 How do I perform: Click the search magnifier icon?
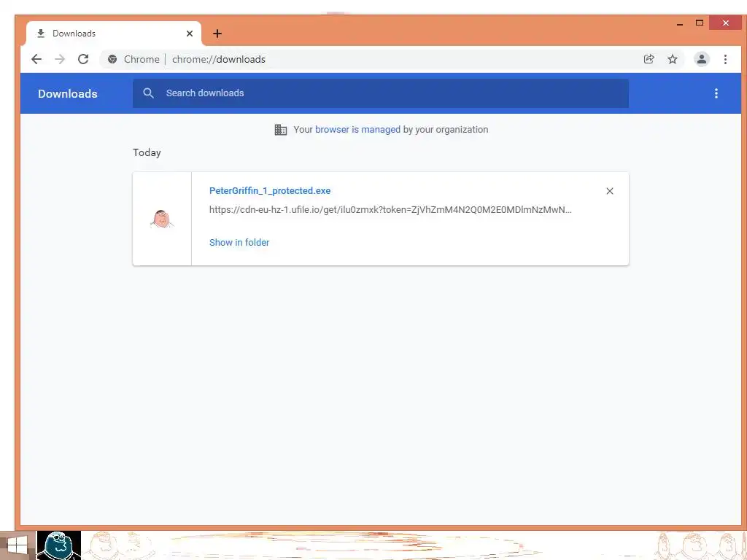pos(148,93)
